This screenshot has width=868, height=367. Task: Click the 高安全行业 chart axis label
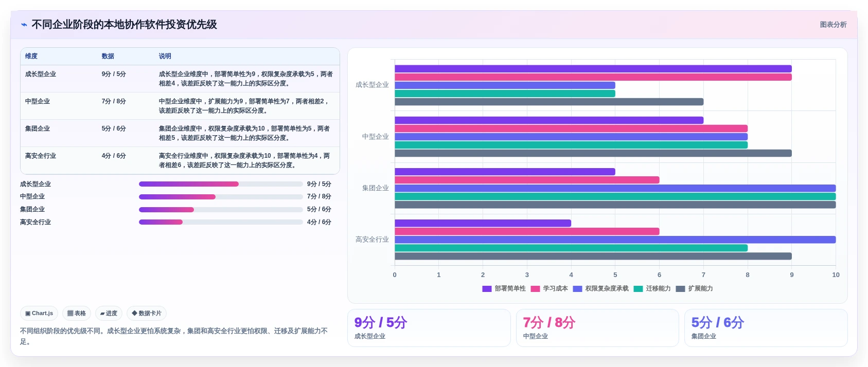[372, 240]
